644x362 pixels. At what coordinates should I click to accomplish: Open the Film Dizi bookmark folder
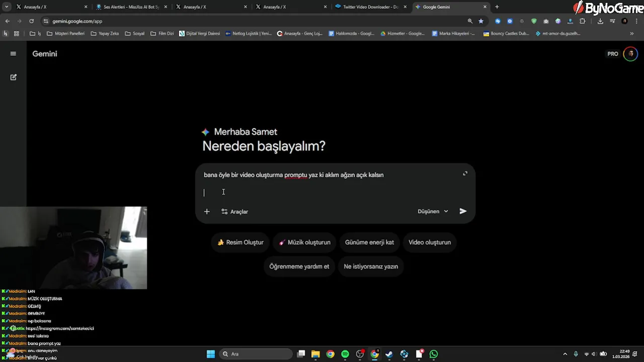tap(162, 34)
